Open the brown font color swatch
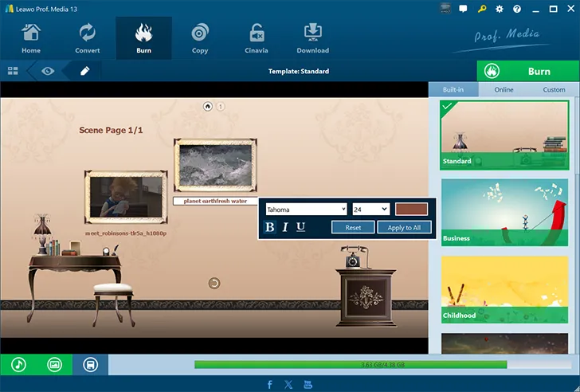The image size is (580, 392). (x=411, y=209)
